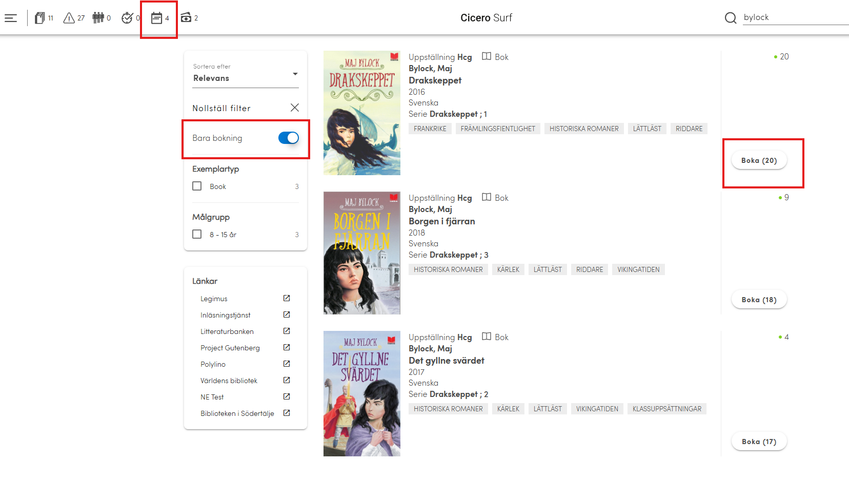Click external-link icon next to Litteraturbanken
Image resolution: width=849 pixels, height=504 pixels.
click(287, 331)
